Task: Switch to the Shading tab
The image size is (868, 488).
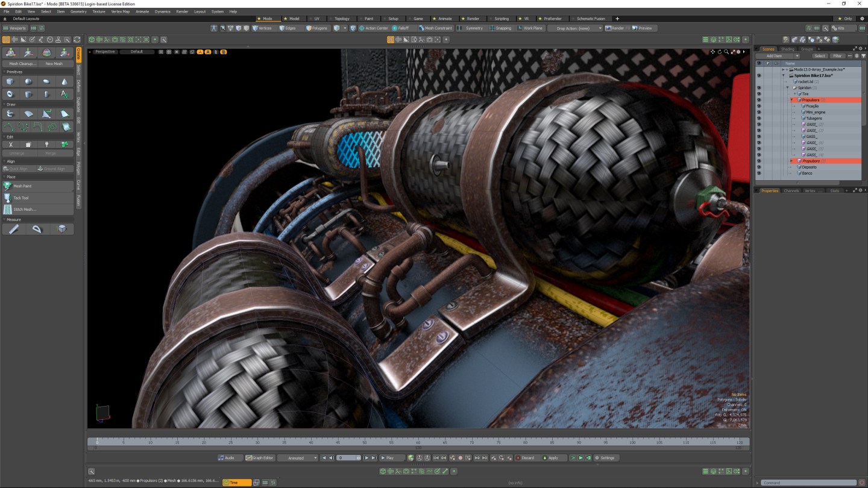Action: tap(787, 49)
